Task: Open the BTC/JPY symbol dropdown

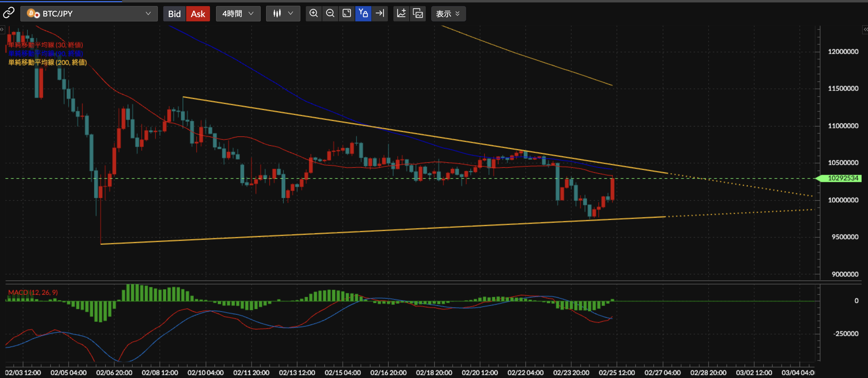Action: 89,14
